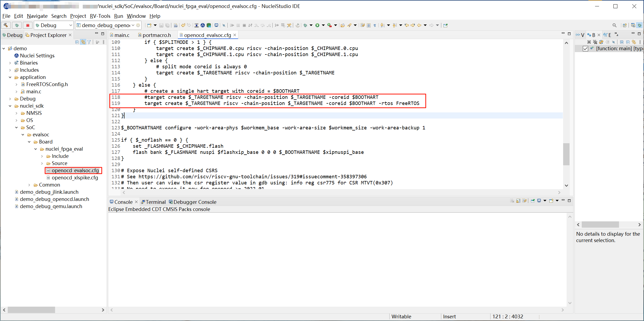Image resolution: width=644 pixels, height=321 pixels.
Task: Open the Debug launch mode dropdown
Action: (x=70, y=25)
